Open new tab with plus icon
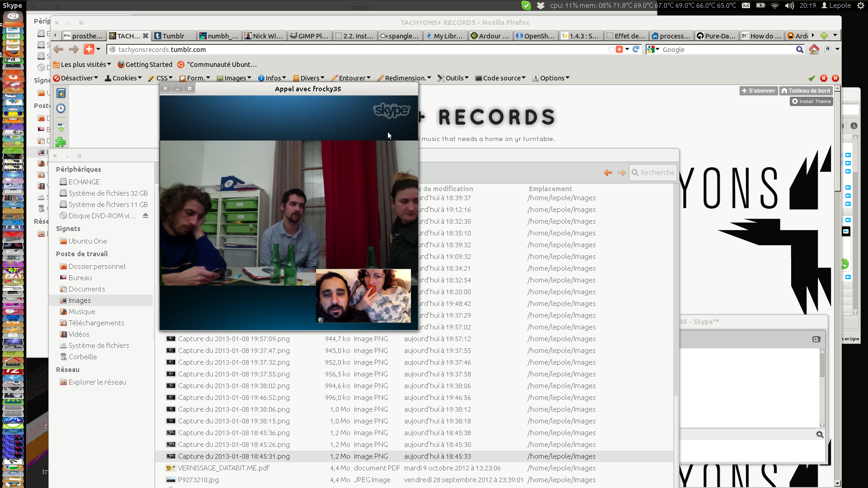The height and width of the screenshot is (488, 868). [x=824, y=36]
